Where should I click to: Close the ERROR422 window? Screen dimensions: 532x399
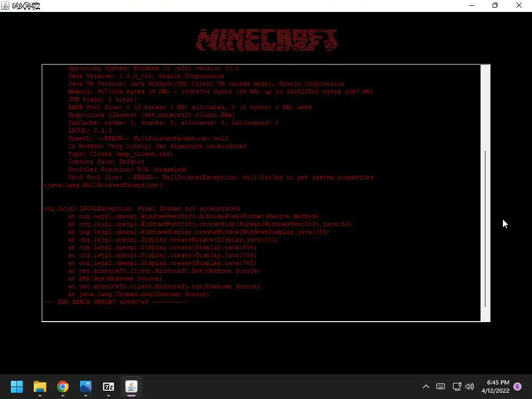[519, 5]
